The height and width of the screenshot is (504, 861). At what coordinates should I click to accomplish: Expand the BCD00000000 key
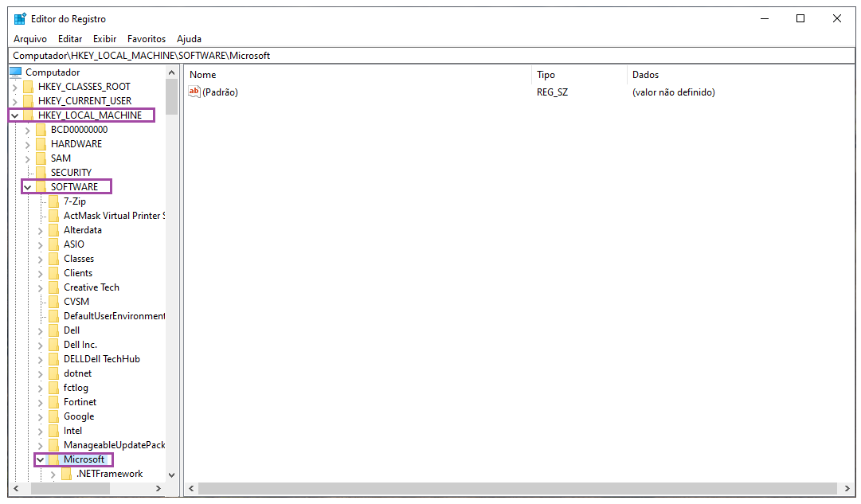click(27, 130)
